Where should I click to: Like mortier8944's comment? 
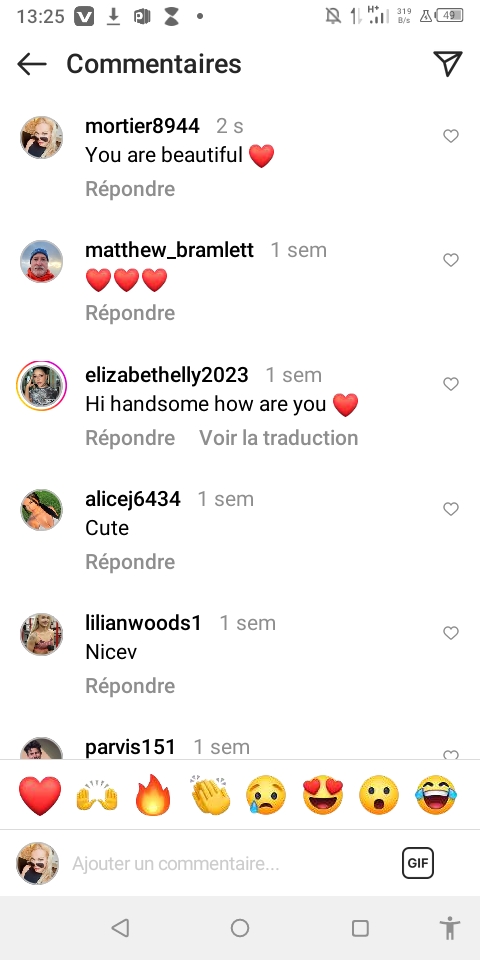pos(451,136)
